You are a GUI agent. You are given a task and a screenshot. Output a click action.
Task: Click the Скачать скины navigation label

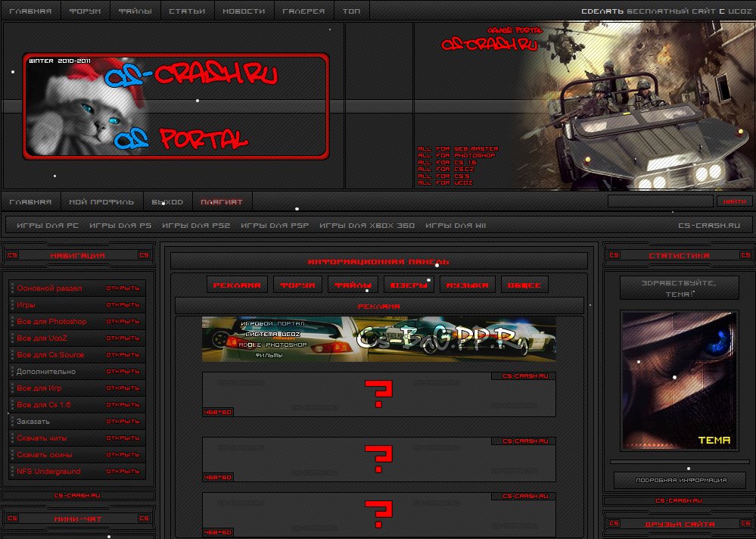coord(45,455)
